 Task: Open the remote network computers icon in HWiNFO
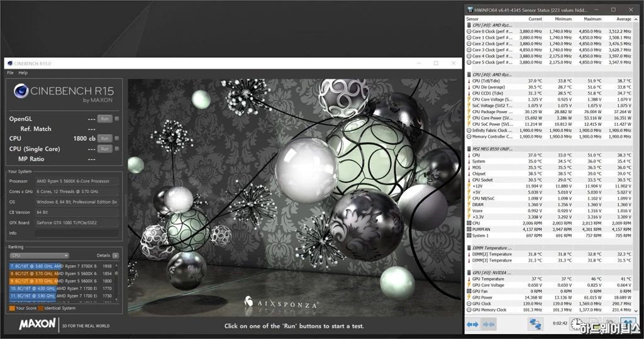coord(535,324)
